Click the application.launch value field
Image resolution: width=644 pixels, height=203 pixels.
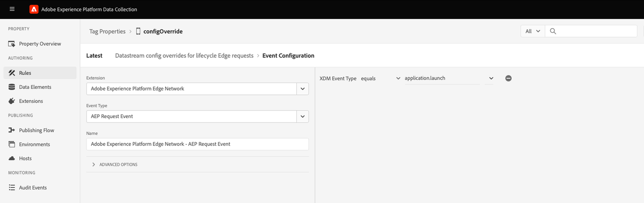click(442, 78)
